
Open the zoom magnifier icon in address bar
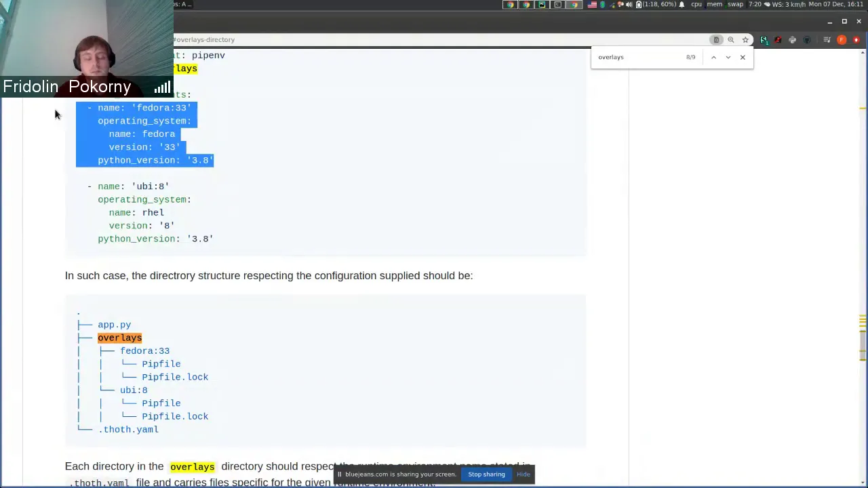click(731, 39)
